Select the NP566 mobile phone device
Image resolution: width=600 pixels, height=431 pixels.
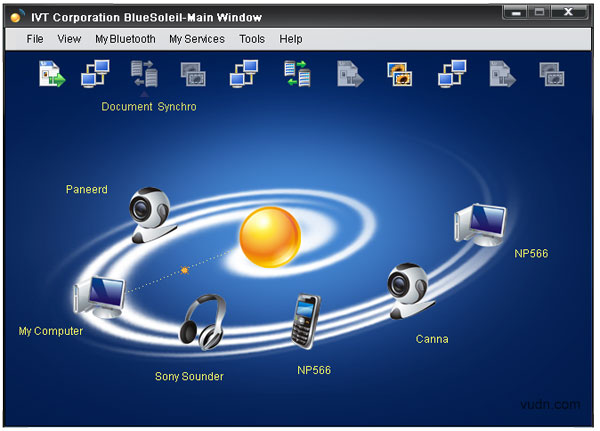tap(305, 321)
